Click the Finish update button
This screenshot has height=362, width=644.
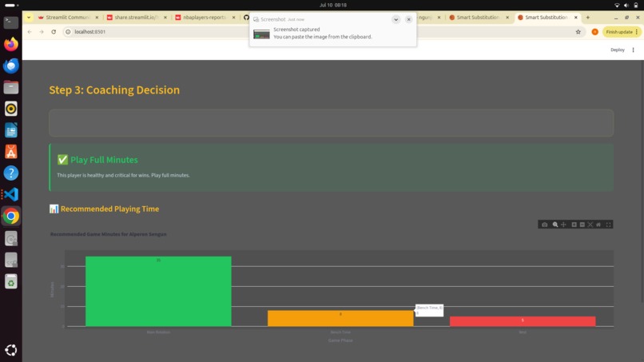coord(622,32)
